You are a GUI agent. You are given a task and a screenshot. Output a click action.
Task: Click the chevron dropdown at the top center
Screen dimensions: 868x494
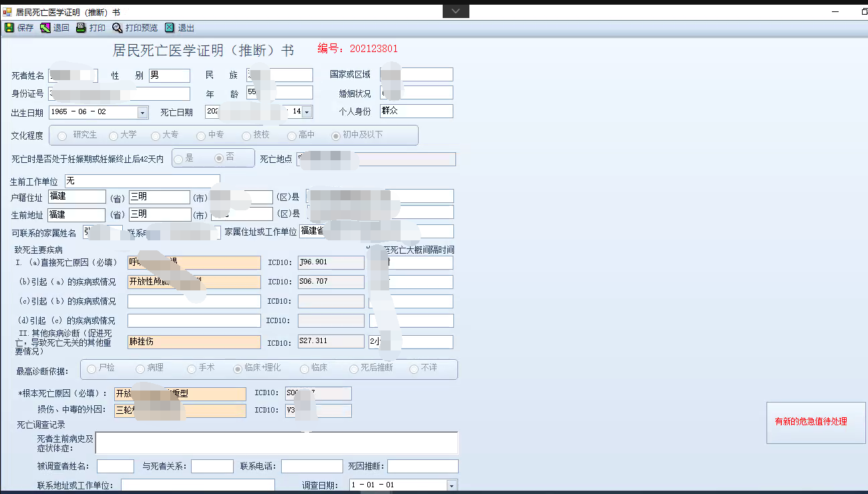pyautogui.click(x=455, y=11)
